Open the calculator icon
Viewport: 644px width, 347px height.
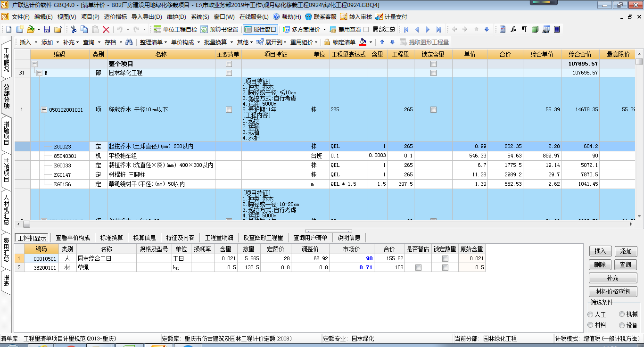pyautogui.click(x=503, y=29)
